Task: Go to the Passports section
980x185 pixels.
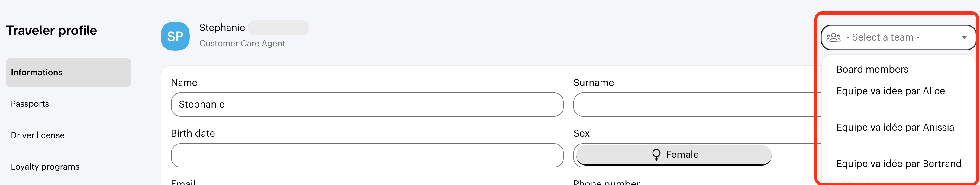Action: coord(30,104)
